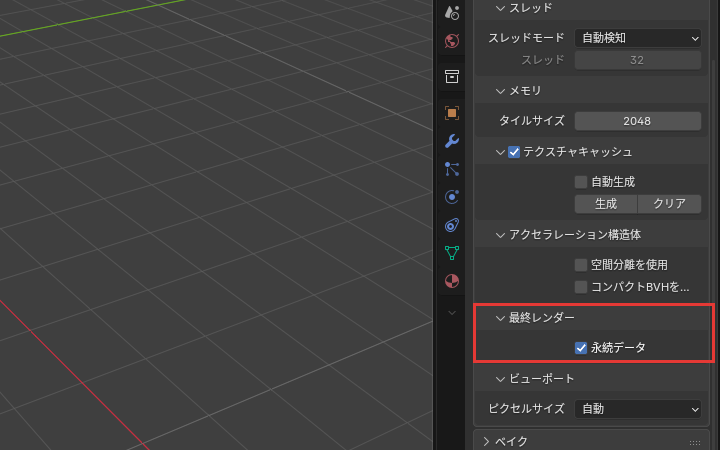Open the Object properties tab icon
The height and width of the screenshot is (450, 720).
452,113
